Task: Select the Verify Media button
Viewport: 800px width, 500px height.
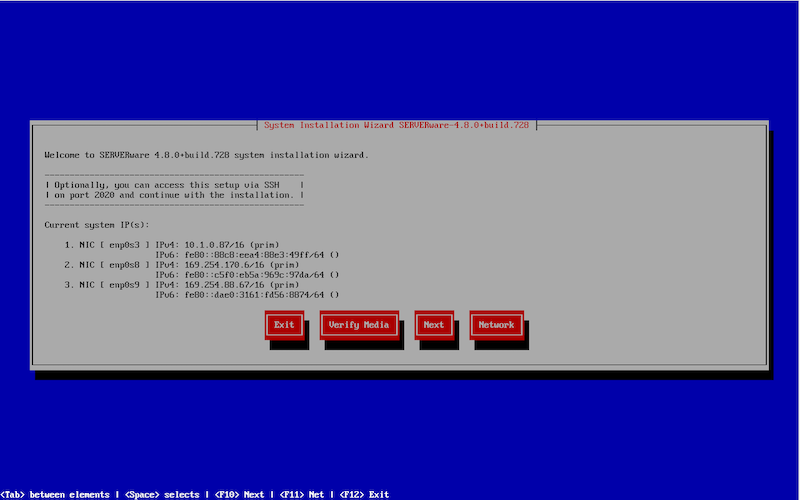Action: (359, 325)
